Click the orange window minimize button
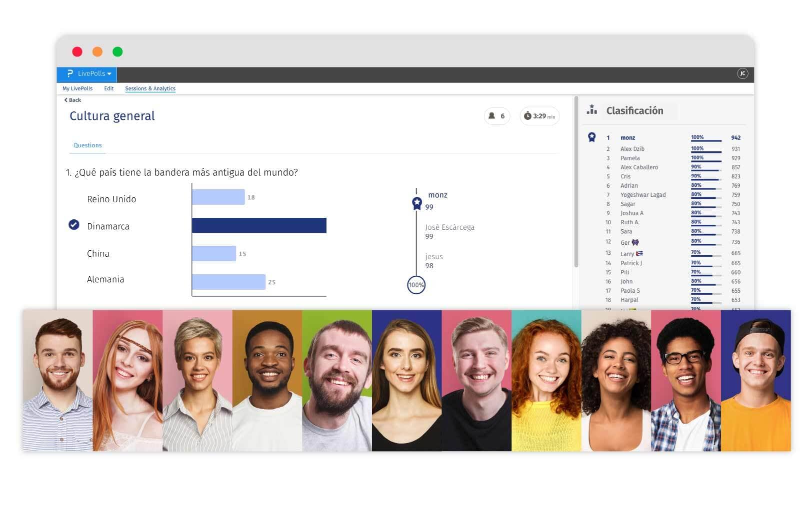Image resolution: width=812 pixels, height=506 pixels. click(x=97, y=51)
